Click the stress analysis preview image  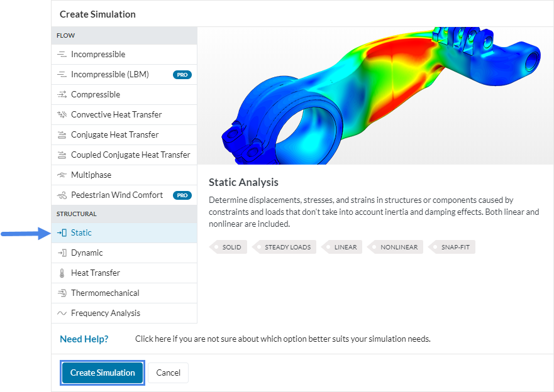375,95
